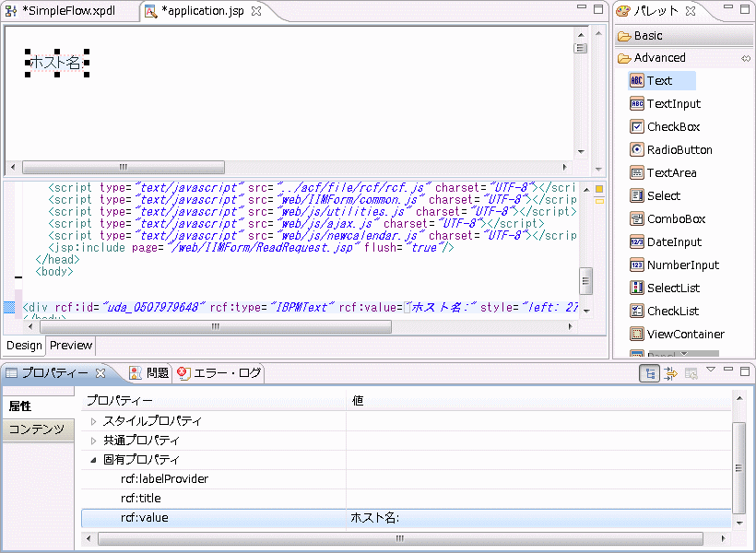Select the rcf:title property row
756x553 pixels.
click(x=406, y=499)
